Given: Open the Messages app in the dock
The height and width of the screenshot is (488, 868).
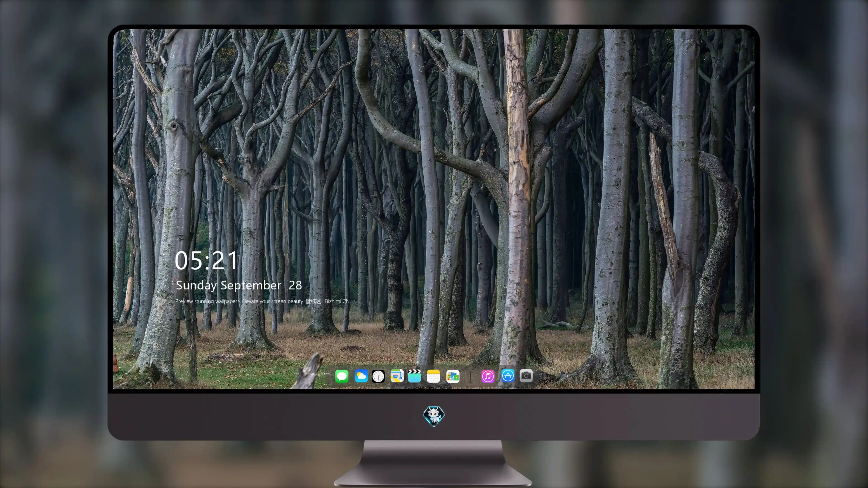Looking at the screenshot, I should pos(342,376).
